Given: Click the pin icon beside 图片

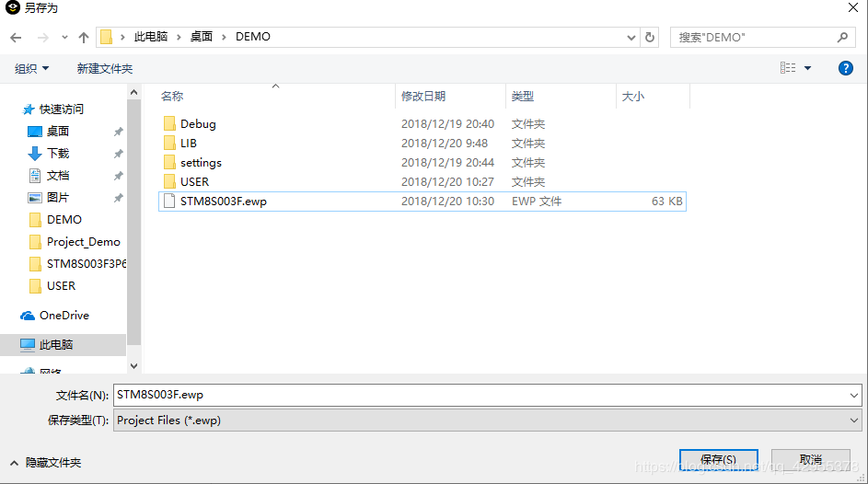Looking at the screenshot, I should (118, 198).
